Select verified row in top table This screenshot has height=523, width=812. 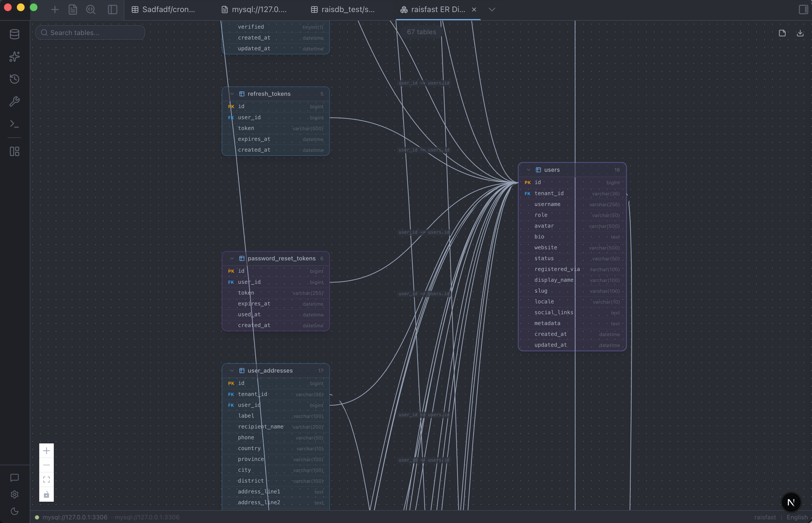pos(276,27)
